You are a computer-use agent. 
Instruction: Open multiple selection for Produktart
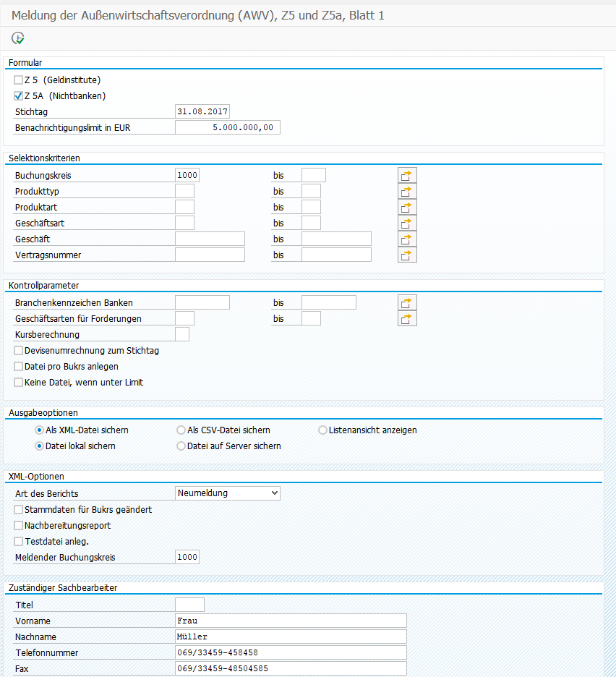click(x=407, y=208)
